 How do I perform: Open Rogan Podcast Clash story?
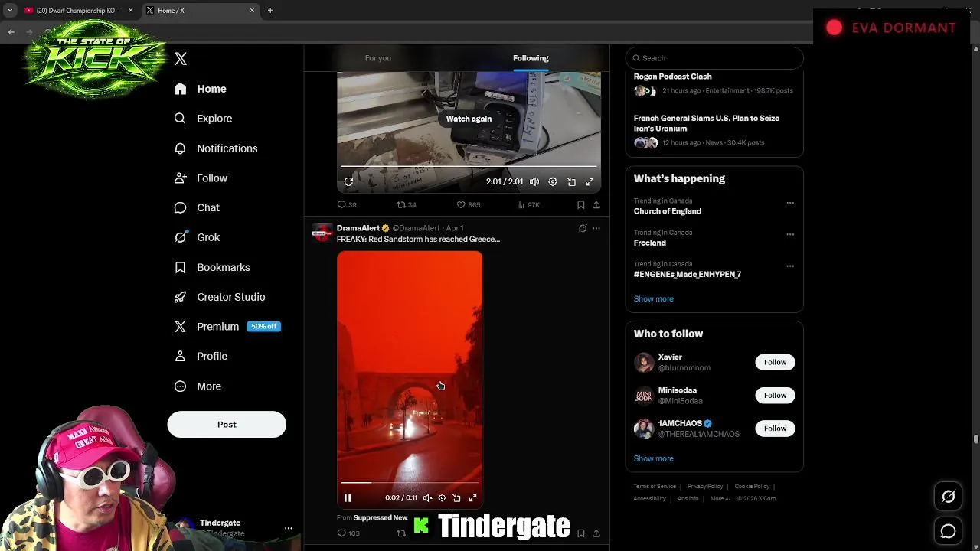coord(672,77)
